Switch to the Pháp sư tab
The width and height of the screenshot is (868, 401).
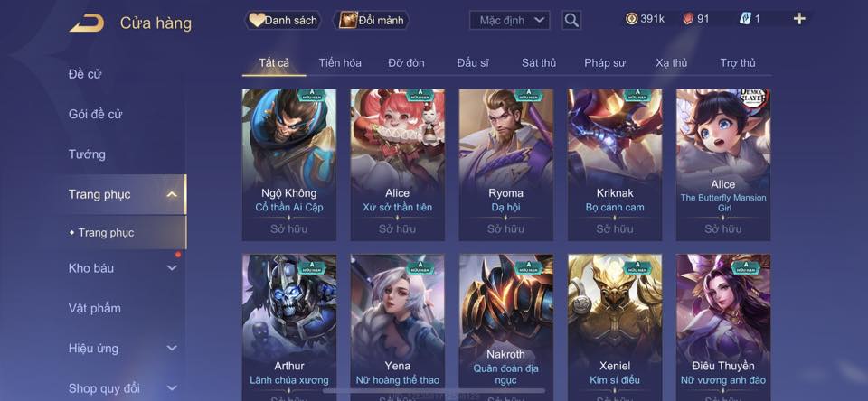pyautogui.click(x=605, y=63)
